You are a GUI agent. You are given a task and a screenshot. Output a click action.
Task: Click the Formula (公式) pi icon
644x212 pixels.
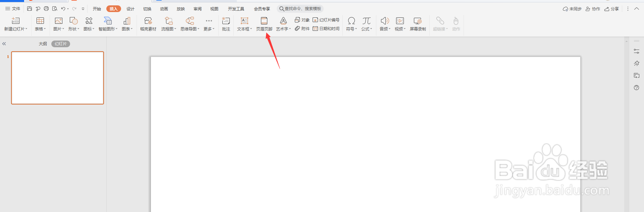(x=367, y=21)
